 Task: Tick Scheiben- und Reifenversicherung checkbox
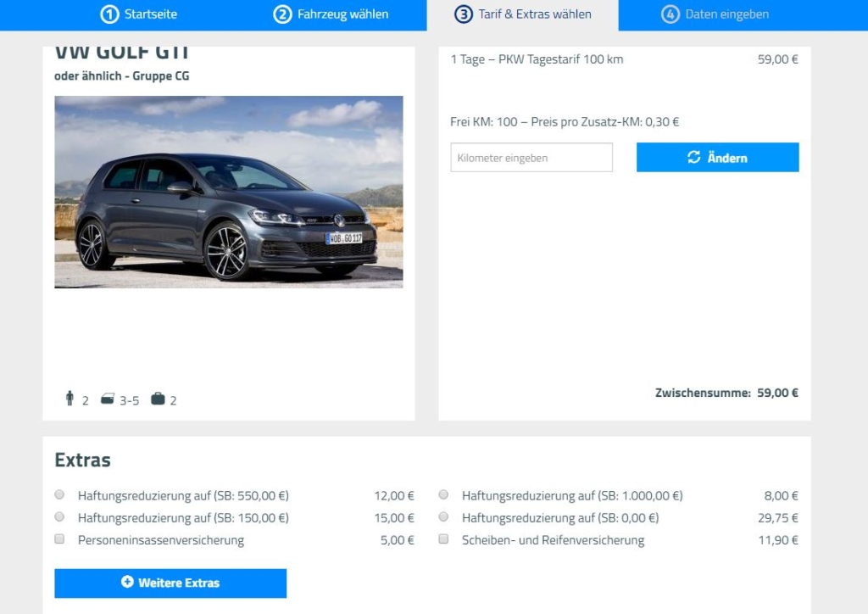pos(443,539)
